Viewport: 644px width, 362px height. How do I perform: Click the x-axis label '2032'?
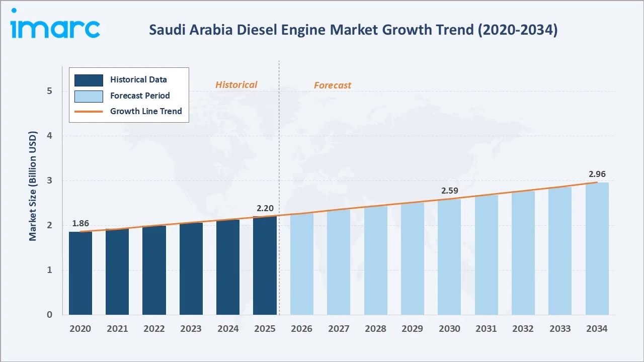[523, 329]
